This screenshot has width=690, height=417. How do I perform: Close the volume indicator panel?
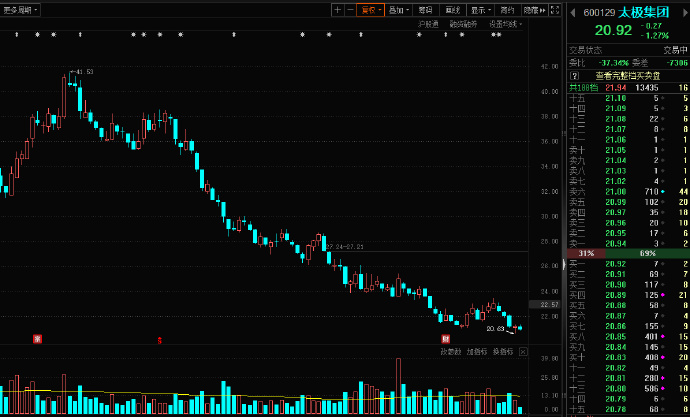point(524,352)
